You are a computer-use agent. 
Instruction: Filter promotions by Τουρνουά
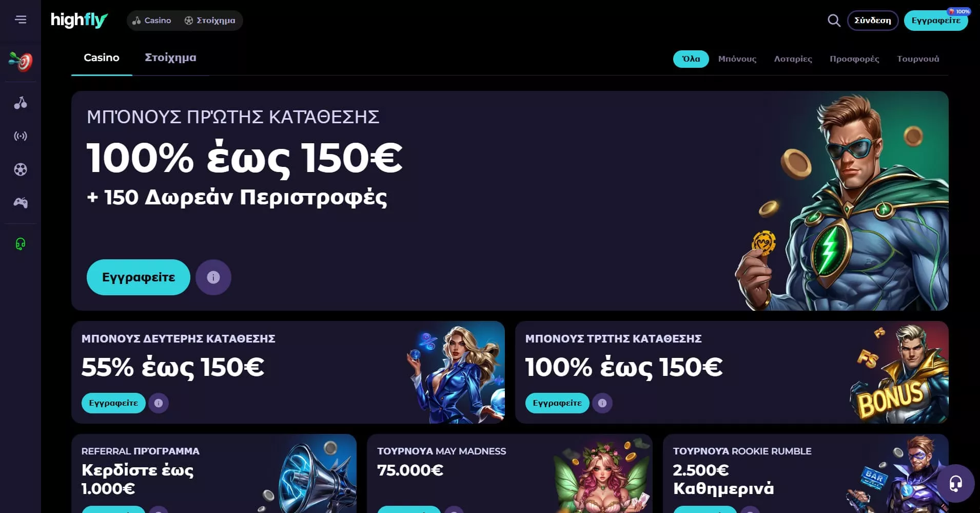(918, 59)
